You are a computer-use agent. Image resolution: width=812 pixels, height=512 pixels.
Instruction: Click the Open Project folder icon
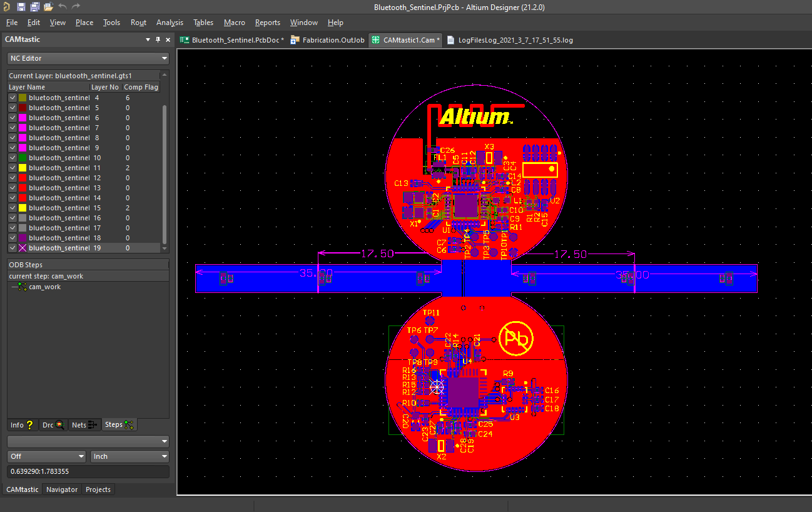(48, 6)
